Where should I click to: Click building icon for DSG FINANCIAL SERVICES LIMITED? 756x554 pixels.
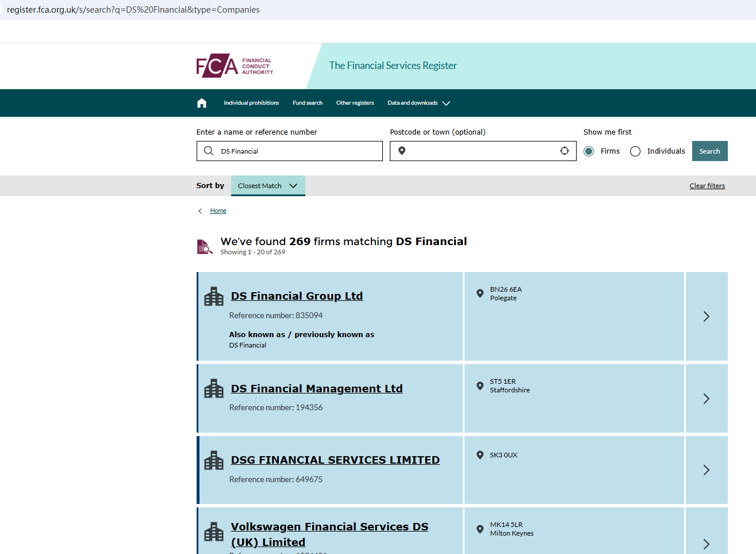[214, 460]
